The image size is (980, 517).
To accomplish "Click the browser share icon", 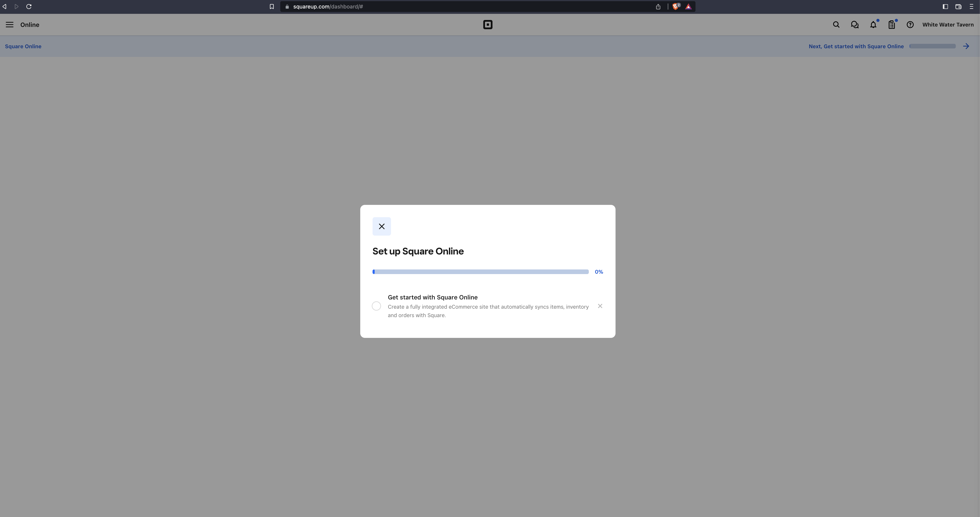I will [x=658, y=7].
